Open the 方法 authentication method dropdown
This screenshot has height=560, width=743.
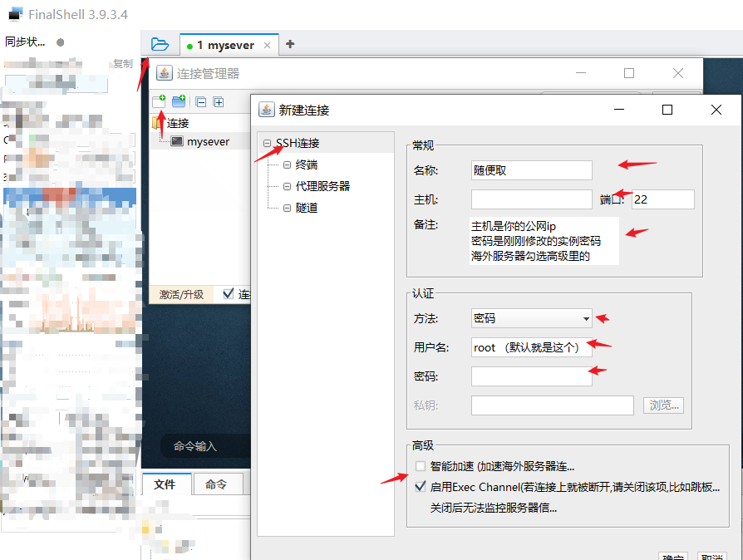point(532,318)
